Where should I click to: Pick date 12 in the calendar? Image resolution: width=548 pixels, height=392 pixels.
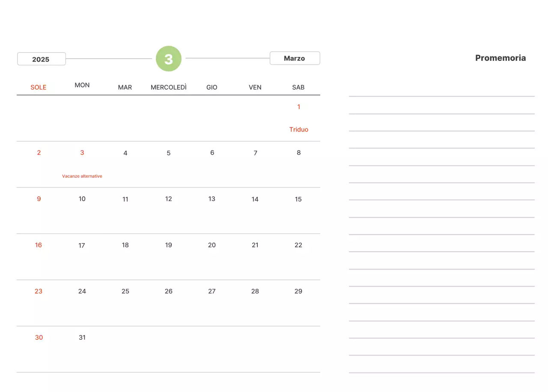tap(169, 199)
